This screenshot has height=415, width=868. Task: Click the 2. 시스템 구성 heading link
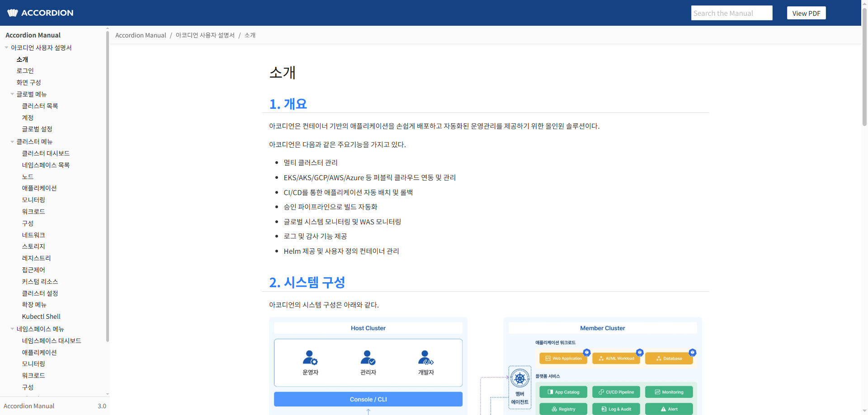(x=307, y=282)
